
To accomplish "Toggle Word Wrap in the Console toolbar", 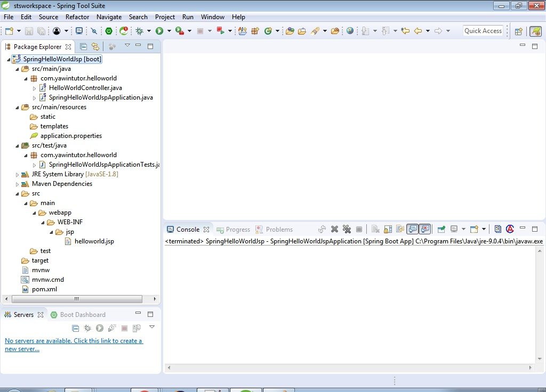I will 400,229.
